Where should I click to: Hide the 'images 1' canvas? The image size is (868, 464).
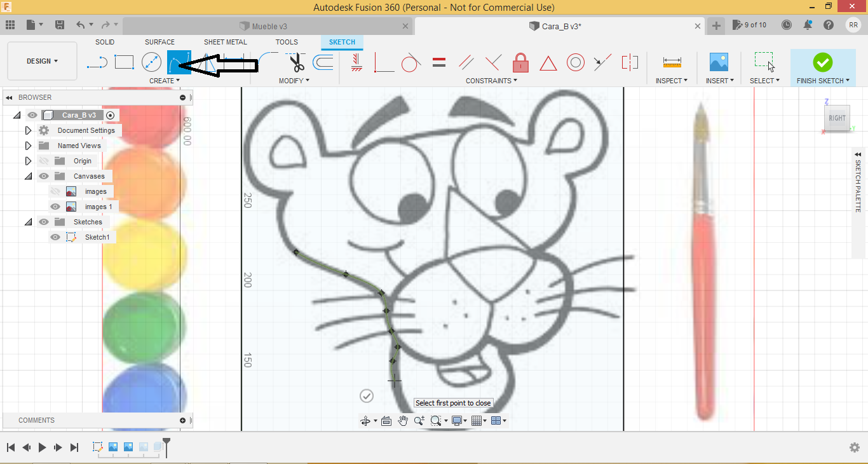click(x=55, y=207)
